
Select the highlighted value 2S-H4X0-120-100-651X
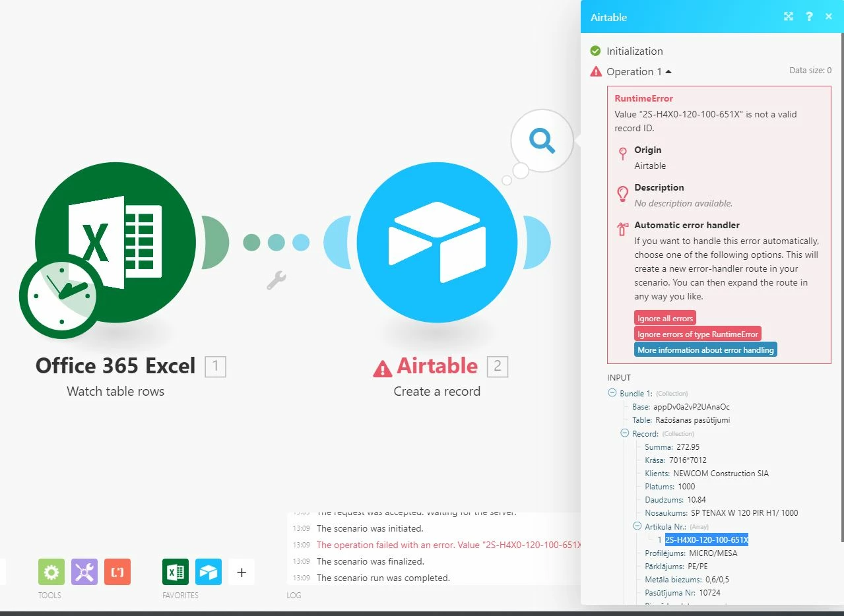pos(707,539)
